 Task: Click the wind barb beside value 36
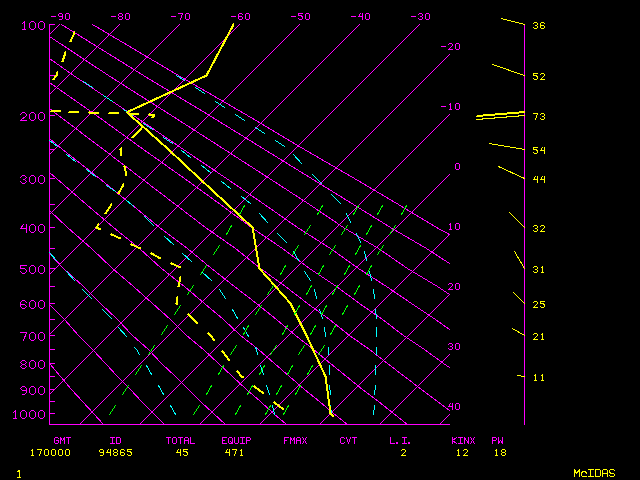coord(512,22)
